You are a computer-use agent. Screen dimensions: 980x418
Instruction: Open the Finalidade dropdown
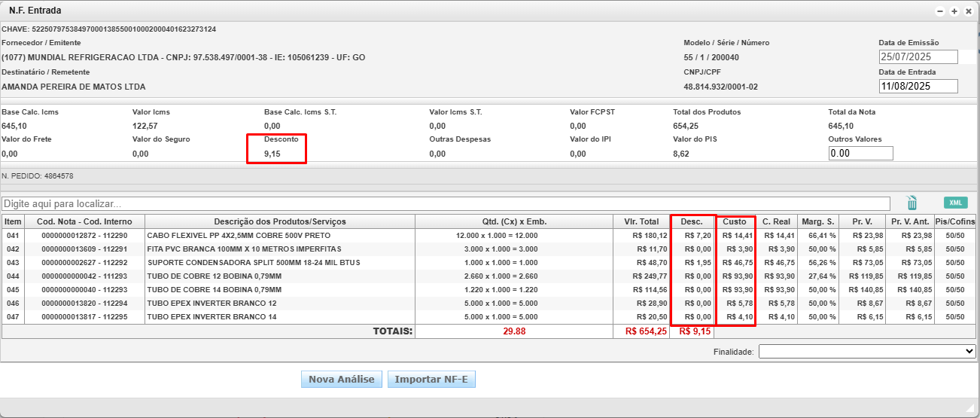(x=866, y=351)
